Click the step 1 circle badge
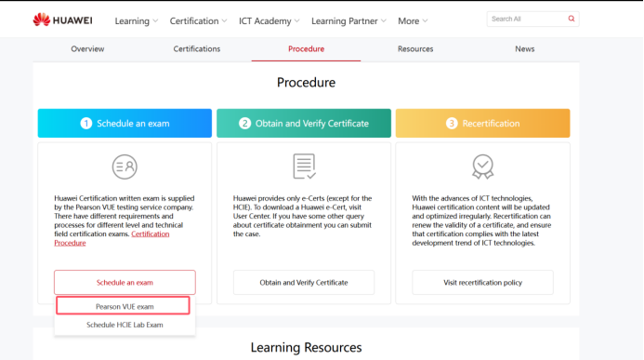644x360 pixels. pos(85,124)
